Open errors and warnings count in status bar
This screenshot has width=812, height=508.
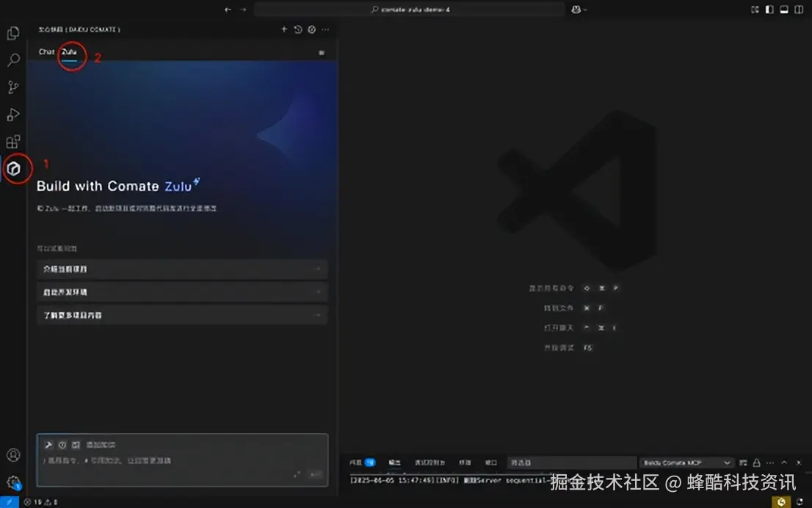point(40,502)
